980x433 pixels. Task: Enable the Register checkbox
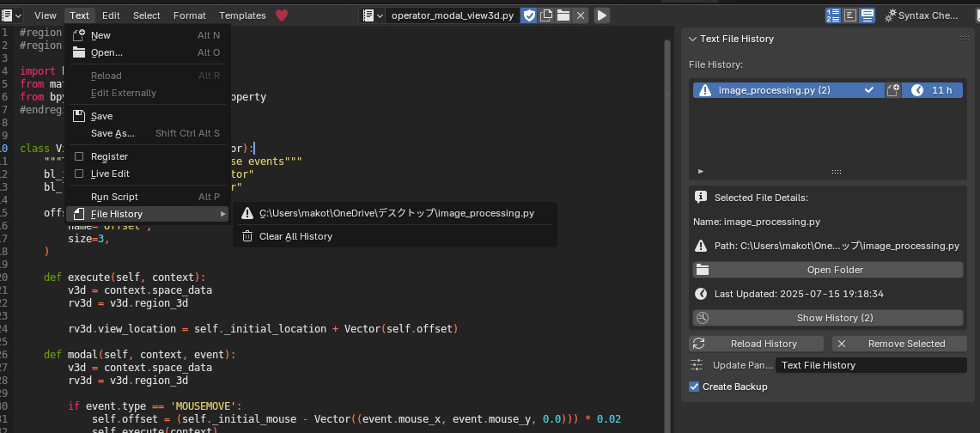click(79, 157)
